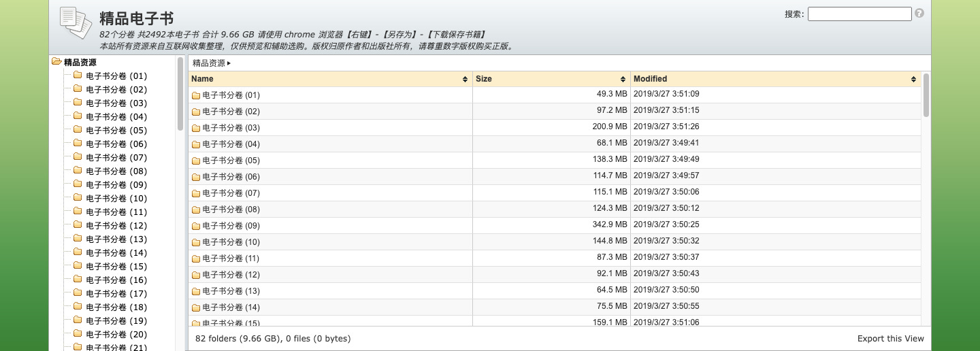Click the 2019/3/27 3:51:09 modified date

(666, 94)
